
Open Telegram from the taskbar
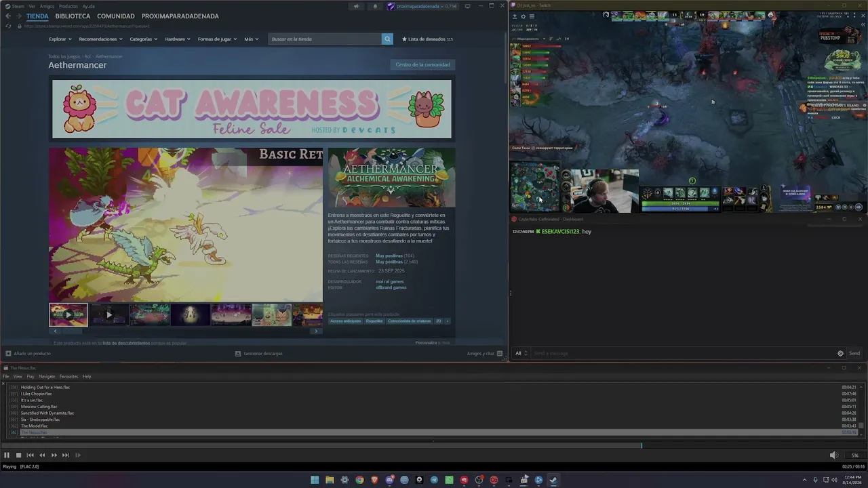pos(434,480)
